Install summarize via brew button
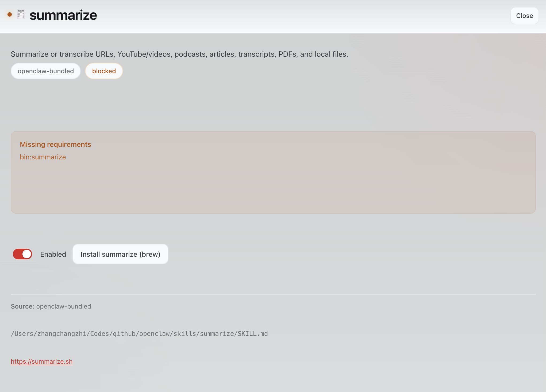Image resolution: width=546 pixels, height=392 pixels. pyautogui.click(x=120, y=254)
